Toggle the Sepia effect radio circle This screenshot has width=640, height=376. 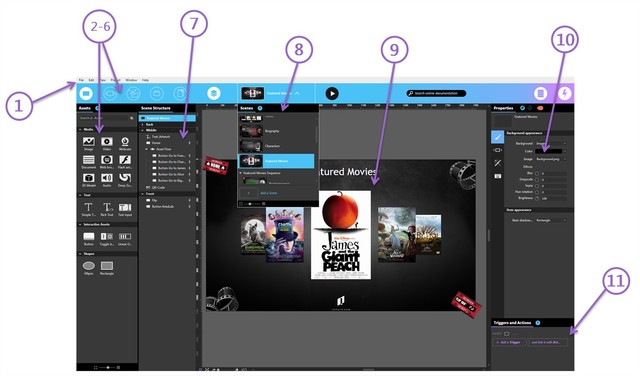(537, 186)
